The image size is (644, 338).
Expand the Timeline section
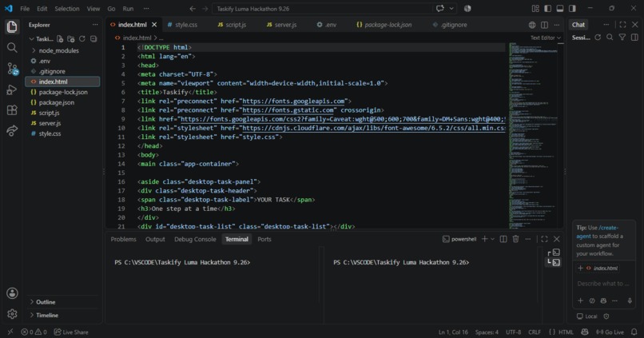pos(47,315)
